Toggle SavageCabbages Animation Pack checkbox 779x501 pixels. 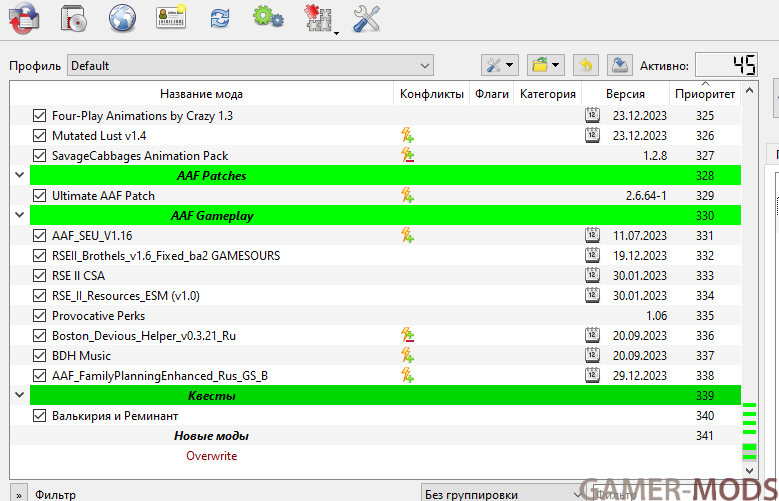39,156
